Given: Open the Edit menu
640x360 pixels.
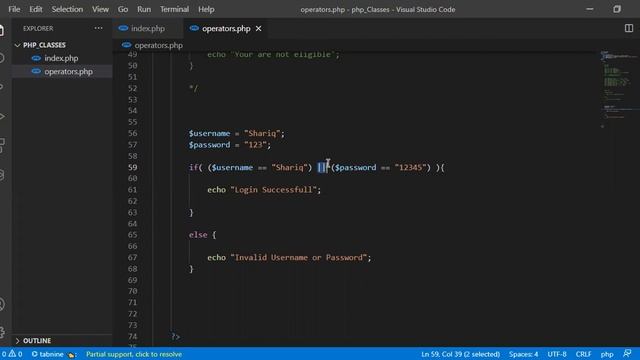Looking at the screenshot, I should [36, 9].
